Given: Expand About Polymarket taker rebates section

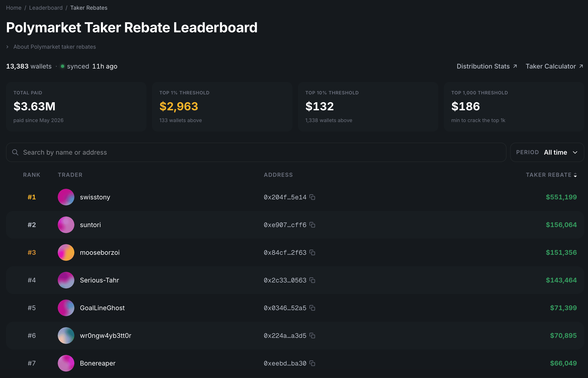Looking at the screenshot, I should coord(51,47).
